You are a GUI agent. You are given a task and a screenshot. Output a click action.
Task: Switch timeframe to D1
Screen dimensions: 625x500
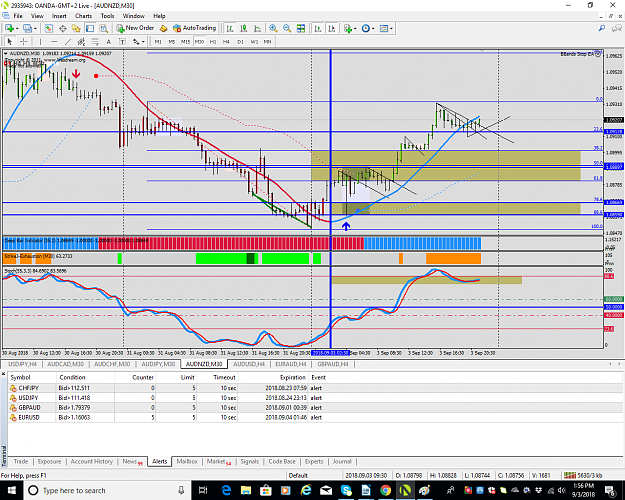click(240, 41)
